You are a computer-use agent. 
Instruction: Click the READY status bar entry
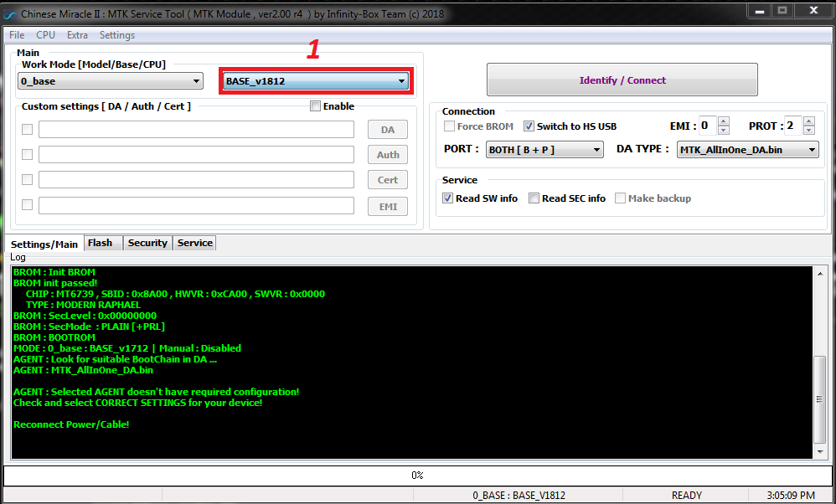(686, 496)
